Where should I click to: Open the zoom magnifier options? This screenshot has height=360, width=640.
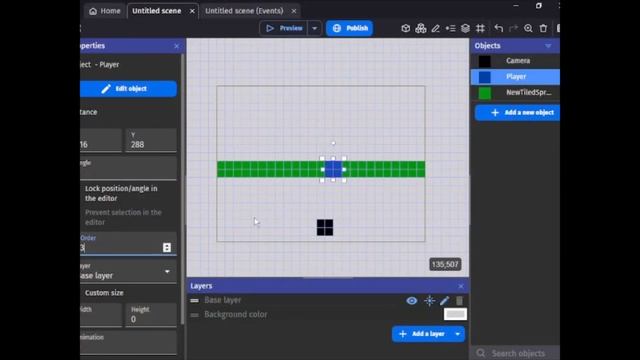(528, 28)
